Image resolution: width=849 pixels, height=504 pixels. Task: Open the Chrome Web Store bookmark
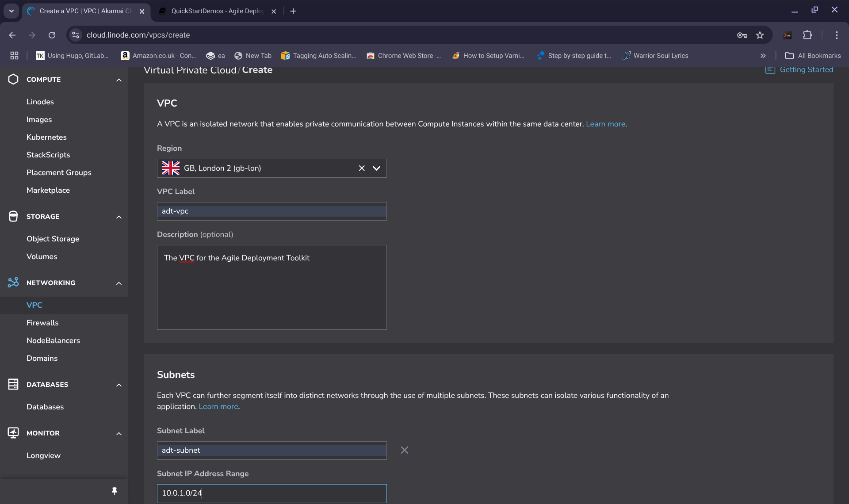pyautogui.click(x=403, y=55)
